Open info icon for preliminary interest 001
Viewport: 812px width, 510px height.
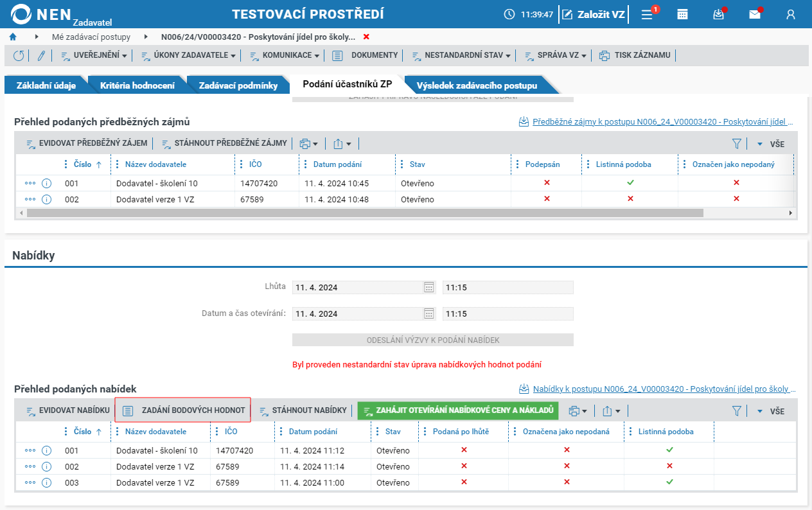click(x=46, y=183)
